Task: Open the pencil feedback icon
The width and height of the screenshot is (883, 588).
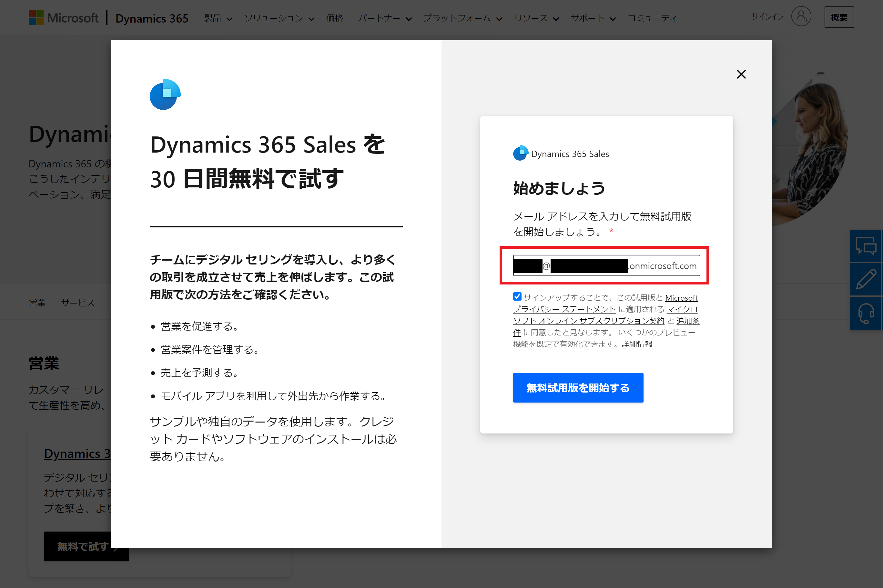Action: pos(866,279)
